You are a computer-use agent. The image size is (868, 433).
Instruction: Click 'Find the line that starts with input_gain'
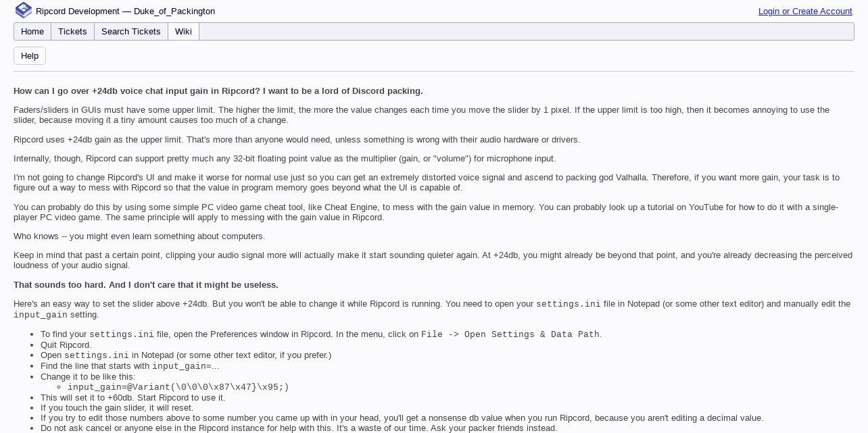pos(130,366)
